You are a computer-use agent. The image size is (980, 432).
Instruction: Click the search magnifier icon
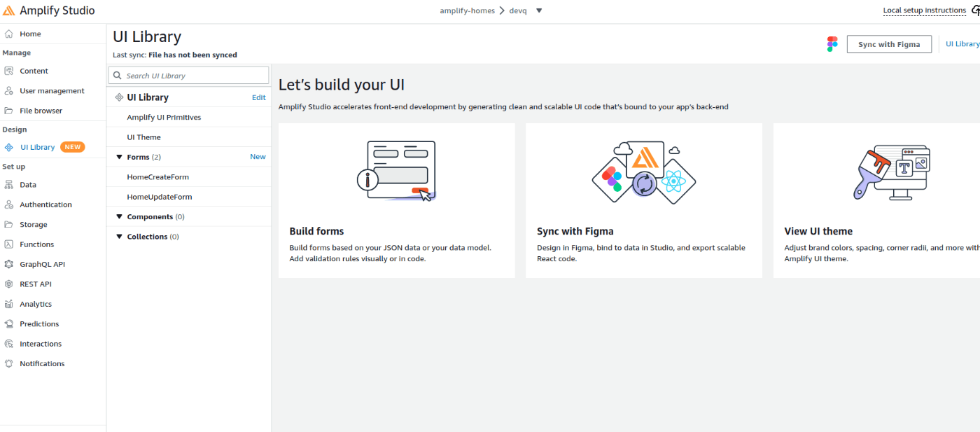click(x=118, y=76)
